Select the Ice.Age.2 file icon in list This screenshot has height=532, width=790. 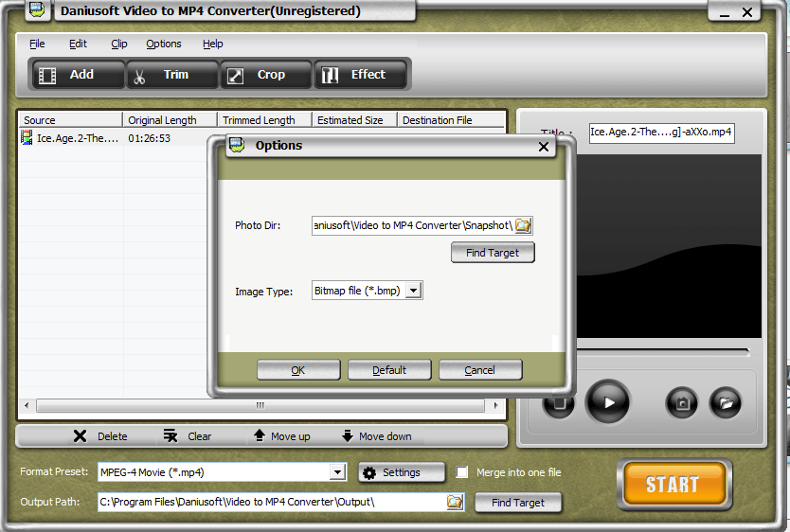click(x=27, y=137)
